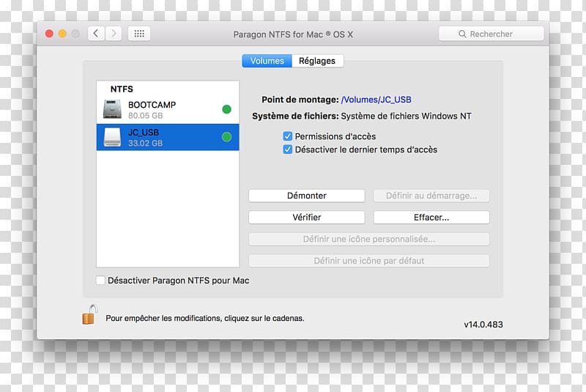Click the red close window button
The height and width of the screenshot is (392, 586).
click(49, 34)
